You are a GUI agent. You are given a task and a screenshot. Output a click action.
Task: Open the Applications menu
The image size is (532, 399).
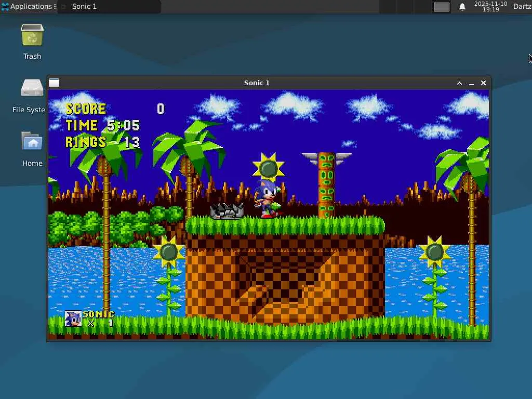[29, 6]
